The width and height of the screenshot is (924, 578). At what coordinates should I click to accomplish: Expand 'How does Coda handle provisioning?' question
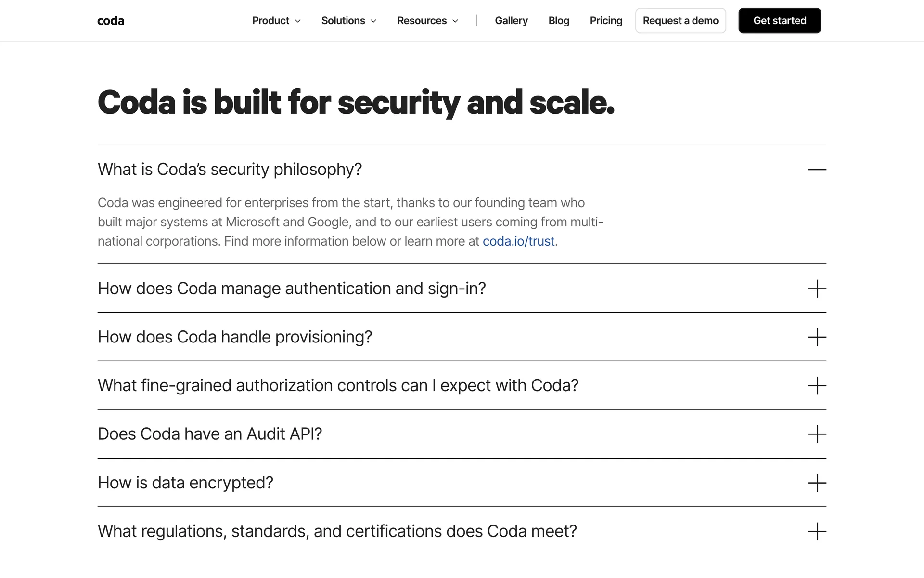pyautogui.click(x=235, y=337)
